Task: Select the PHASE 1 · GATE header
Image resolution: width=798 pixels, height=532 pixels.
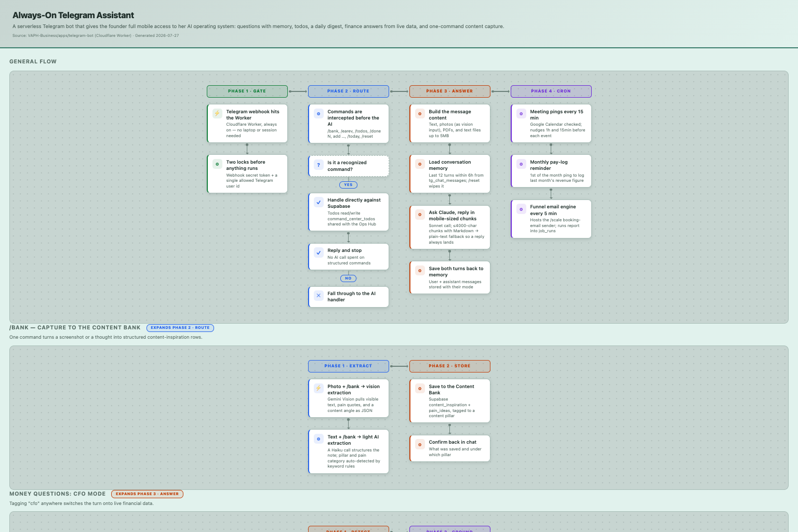Action: point(247,91)
